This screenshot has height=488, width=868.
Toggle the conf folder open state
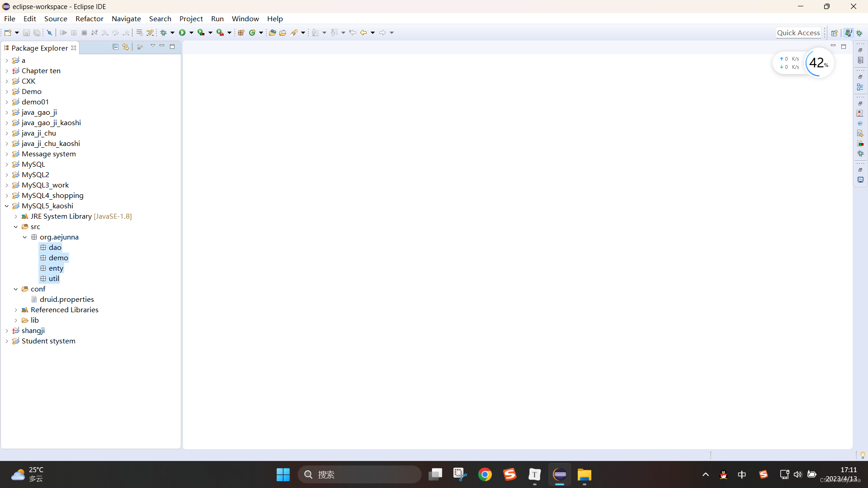click(x=15, y=288)
